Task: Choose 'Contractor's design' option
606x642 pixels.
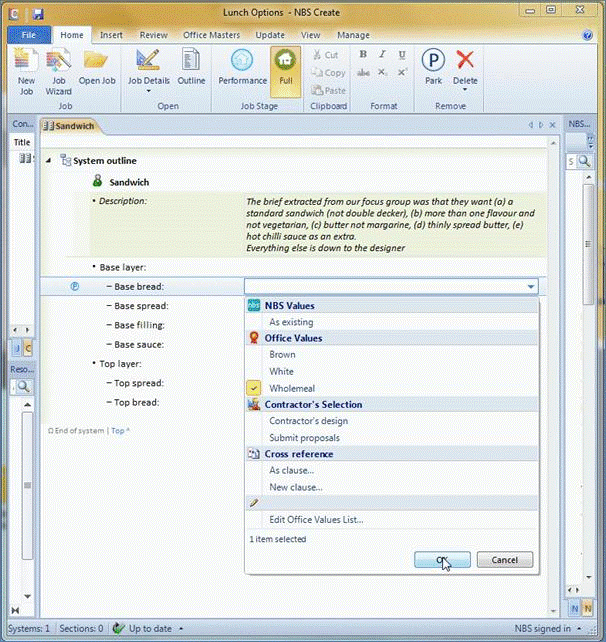Action: point(309,421)
